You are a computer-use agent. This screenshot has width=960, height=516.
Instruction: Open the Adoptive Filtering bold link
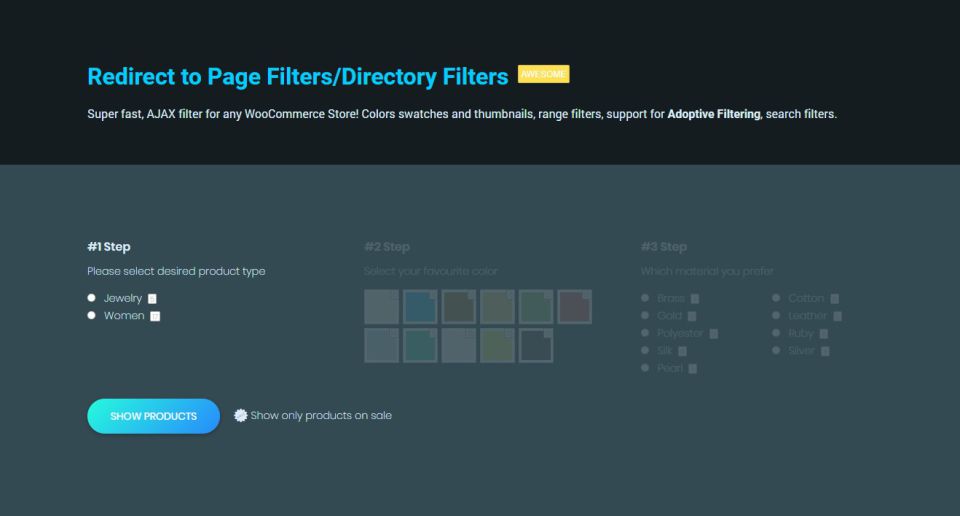[x=713, y=114]
